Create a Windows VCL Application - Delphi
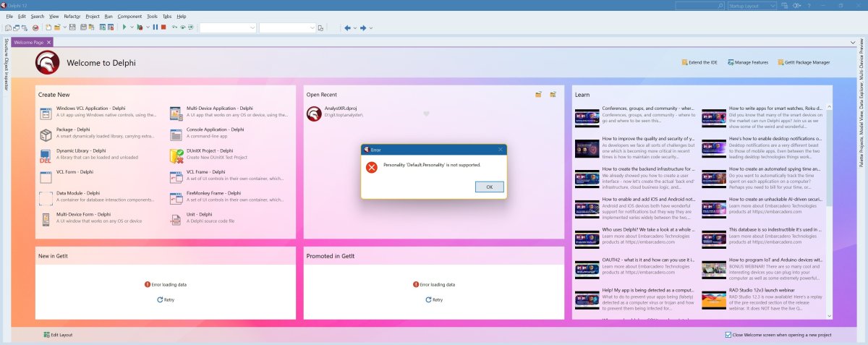 point(98,111)
